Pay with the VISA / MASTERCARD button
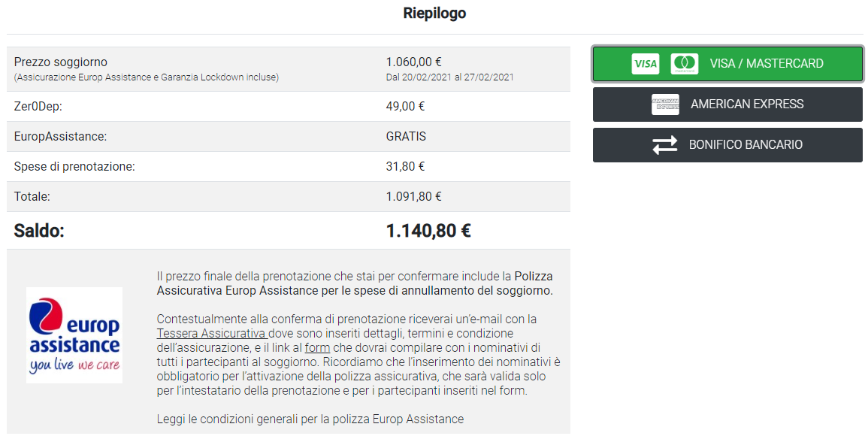The width and height of the screenshot is (868, 439). (767, 64)
